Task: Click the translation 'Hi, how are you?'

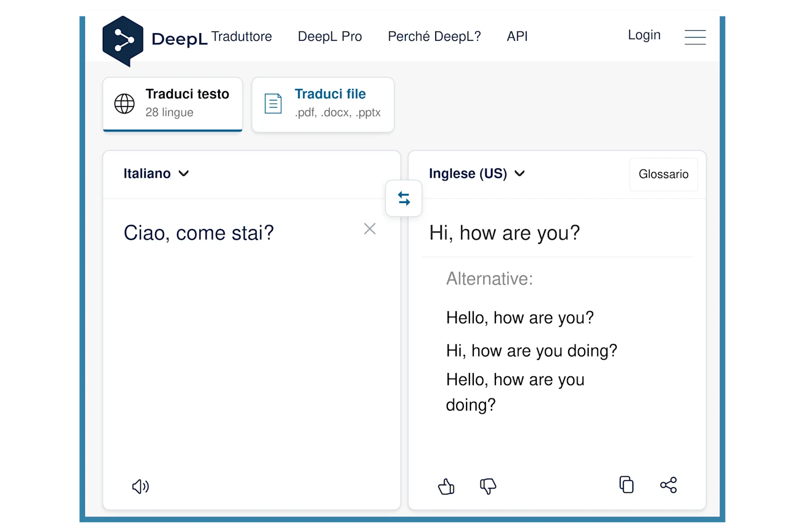Action: (505, 233)
